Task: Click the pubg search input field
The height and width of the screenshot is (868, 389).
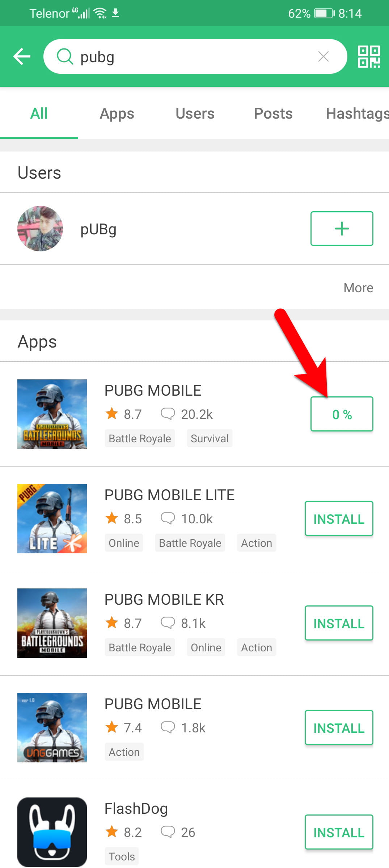Action: [x=195, y=56]
